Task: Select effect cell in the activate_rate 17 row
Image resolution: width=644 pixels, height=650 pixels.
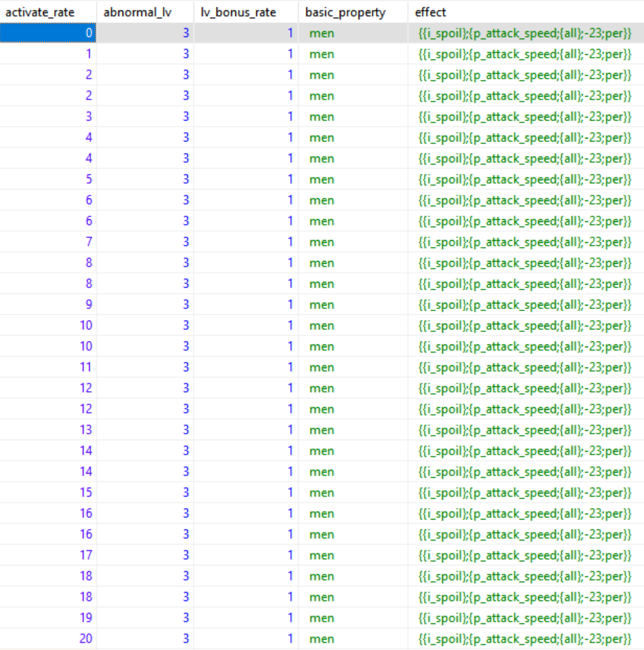Action: point(524,555)
